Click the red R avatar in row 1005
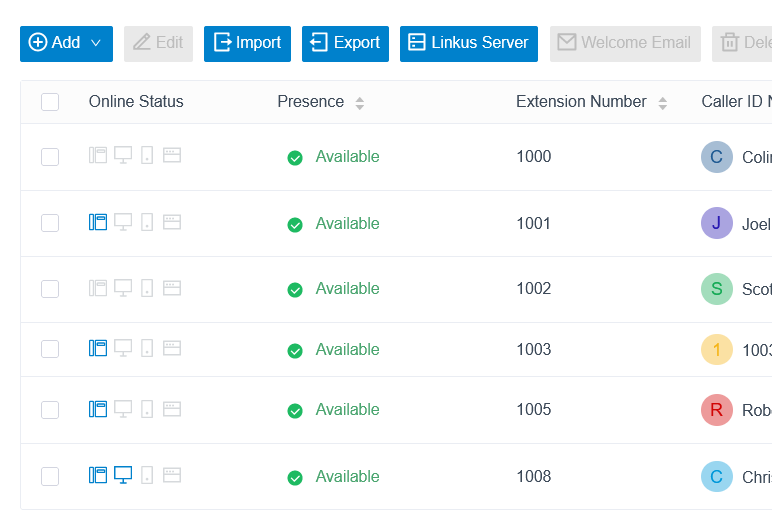 pyautogui.click(x=717, y=410)
